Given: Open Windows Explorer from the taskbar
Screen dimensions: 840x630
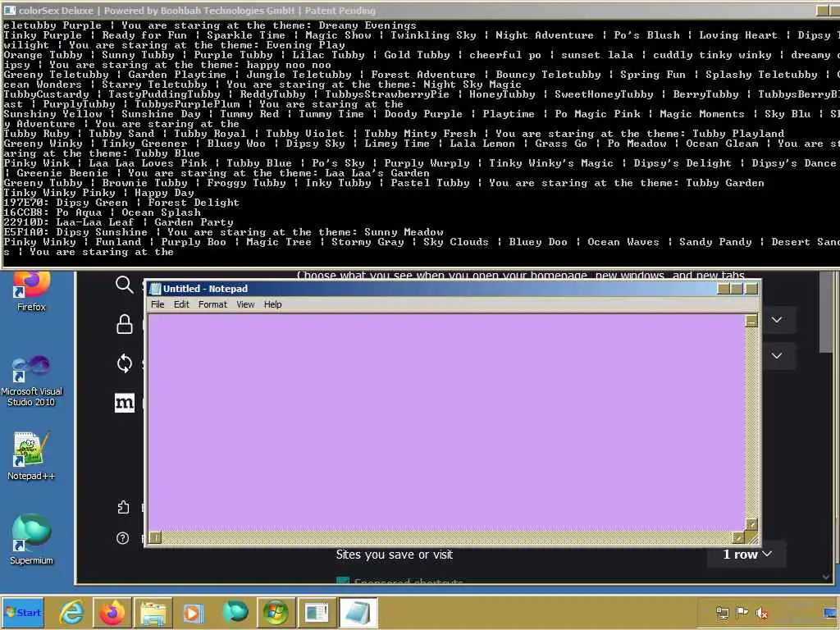Looking at the screenshot, I should coord(153,612).
